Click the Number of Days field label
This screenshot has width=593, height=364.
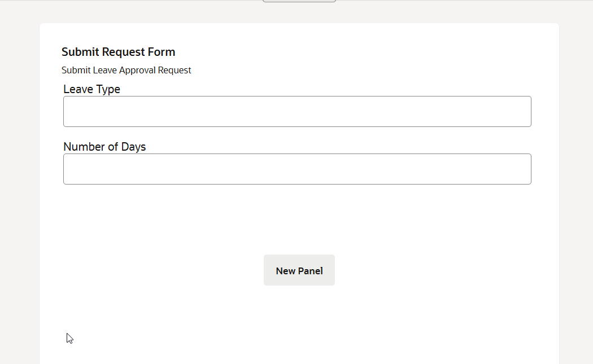(104, 147)
